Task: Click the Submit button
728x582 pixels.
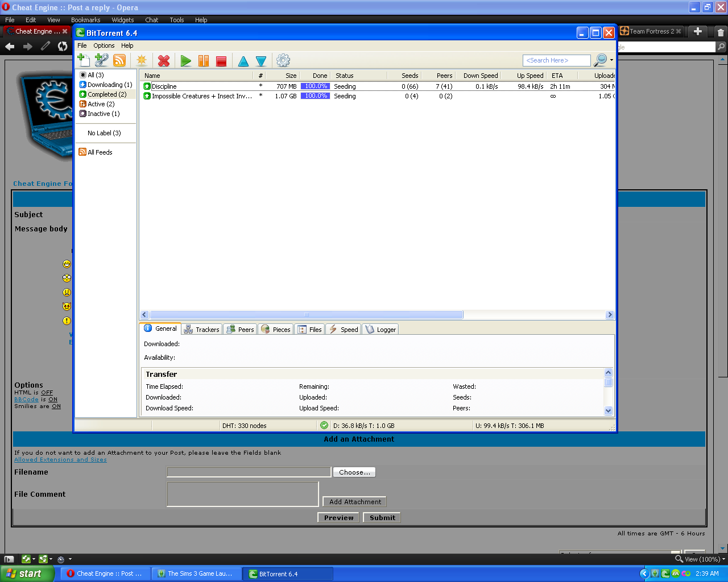Action: click(382, 518)
